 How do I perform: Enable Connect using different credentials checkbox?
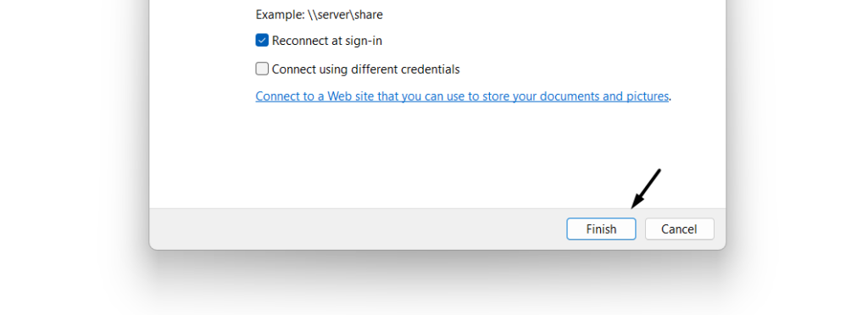click(262, 69)
